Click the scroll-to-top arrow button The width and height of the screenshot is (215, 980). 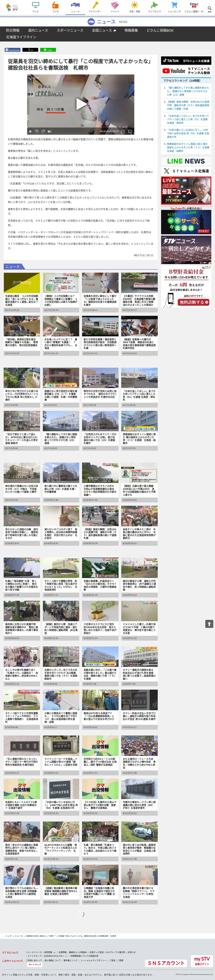point(209,624)
